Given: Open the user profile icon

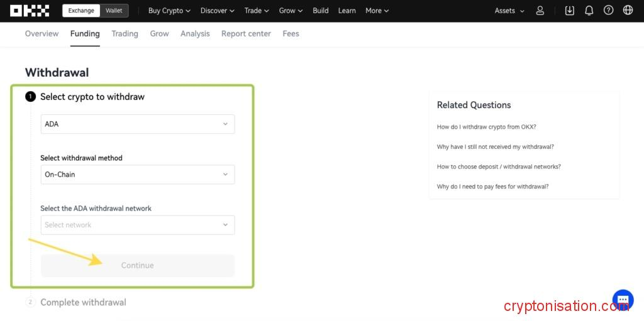Looking at the screenshot, I should (x=540, y=11).
